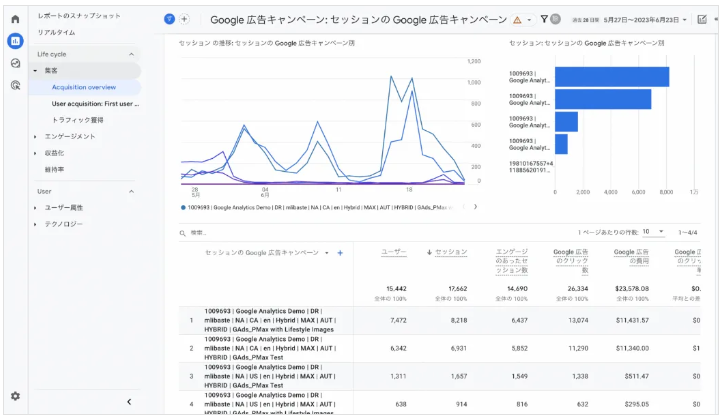Open the Home icon in left rail
The width and height of the screenshot is (725, 419).
point(15,19)
